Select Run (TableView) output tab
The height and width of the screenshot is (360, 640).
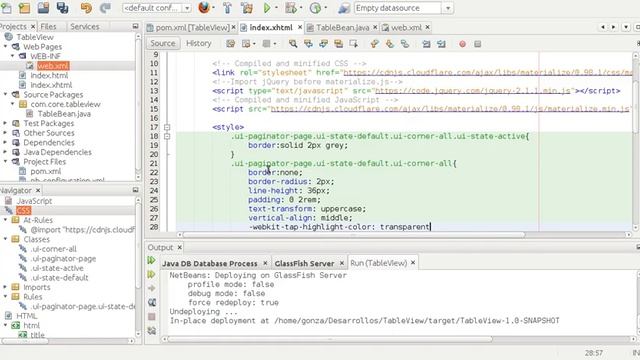coord(378,263)
